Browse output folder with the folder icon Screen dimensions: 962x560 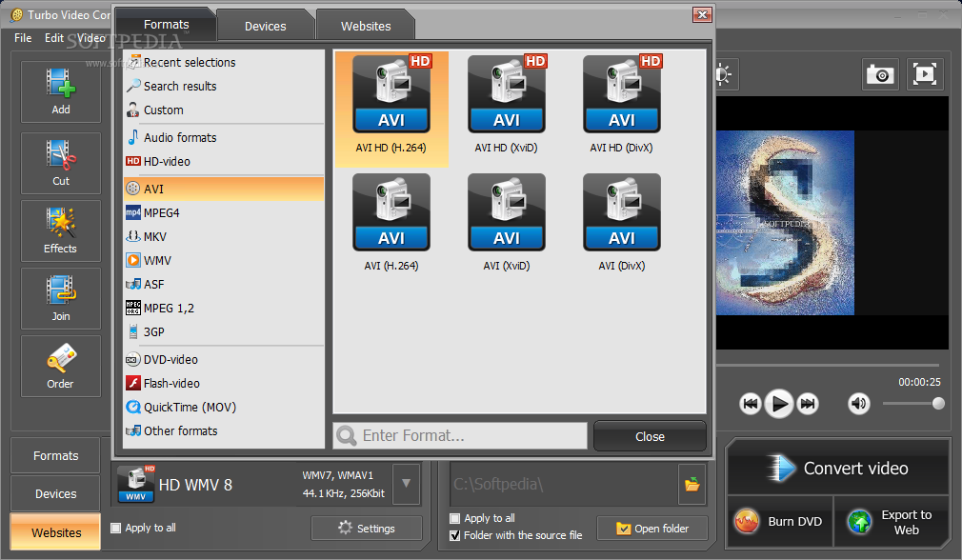click(x=692, y=485)
